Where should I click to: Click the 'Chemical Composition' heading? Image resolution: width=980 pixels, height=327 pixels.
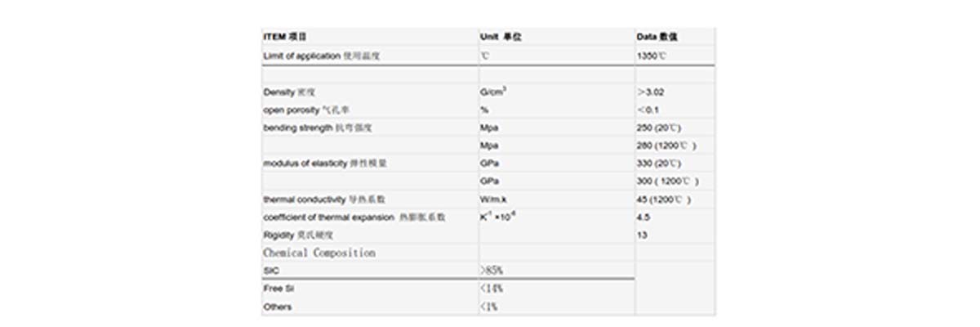pyautogui.click(x=319, y=253)
